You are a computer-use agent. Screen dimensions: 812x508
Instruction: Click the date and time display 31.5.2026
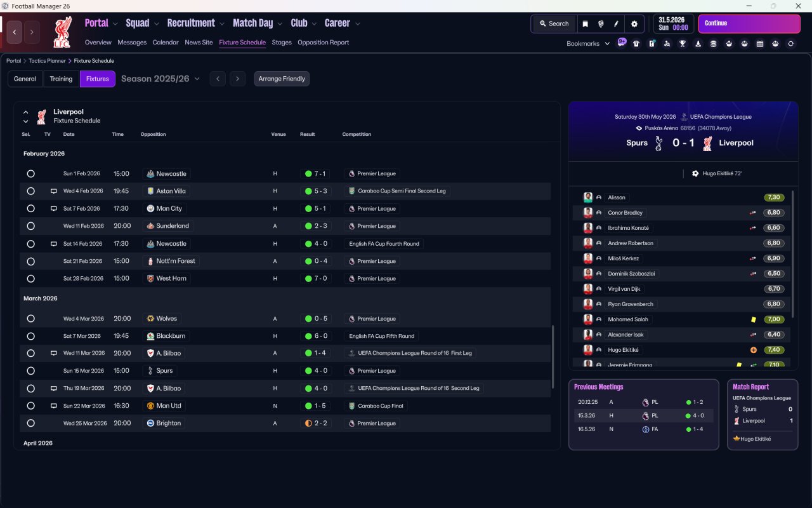[x=673, y=23]
